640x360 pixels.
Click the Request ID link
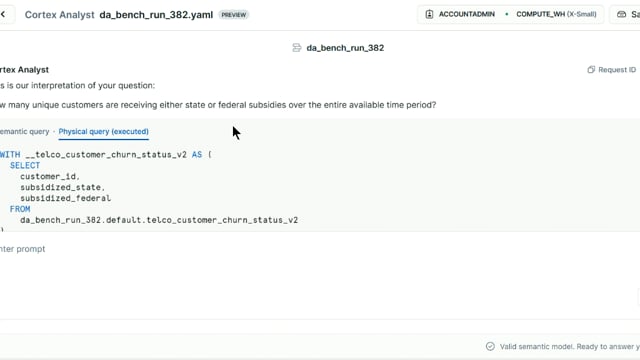pyautogui.click(x=617, y=70)
